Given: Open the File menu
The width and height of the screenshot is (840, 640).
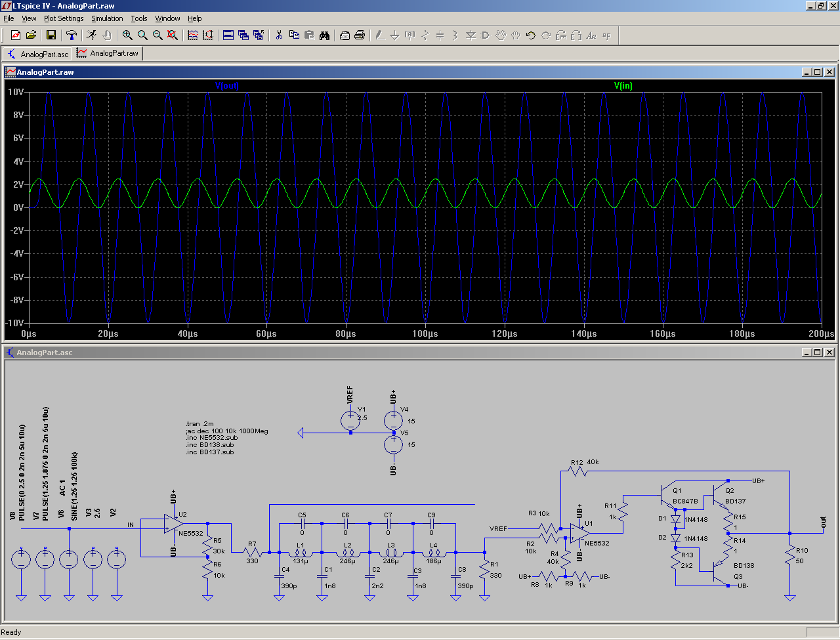Looking at the screenshot, I should 9,18.
